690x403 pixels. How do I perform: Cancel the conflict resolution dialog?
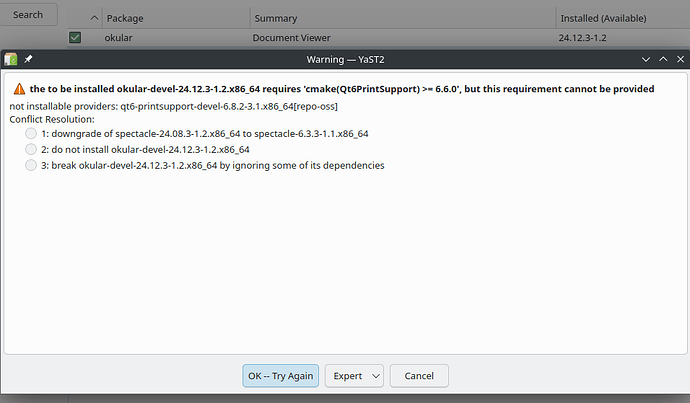pyautogui.click(x=419, y=376)
